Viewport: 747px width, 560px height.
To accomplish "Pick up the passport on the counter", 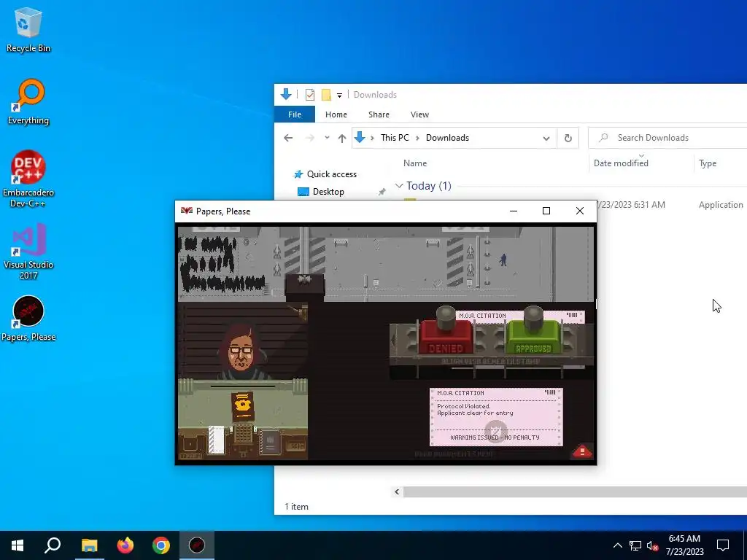I will pos(243,407).
